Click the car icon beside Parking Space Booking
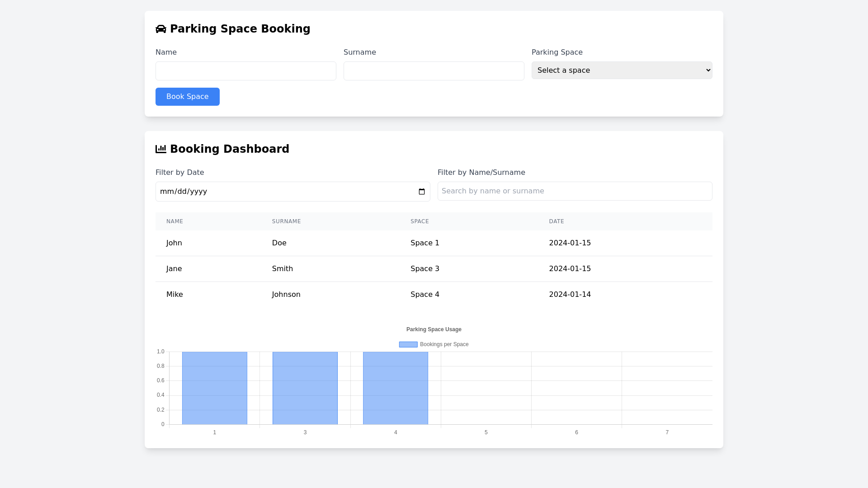This screenshot has width=868, height=488. click(160, 29)
